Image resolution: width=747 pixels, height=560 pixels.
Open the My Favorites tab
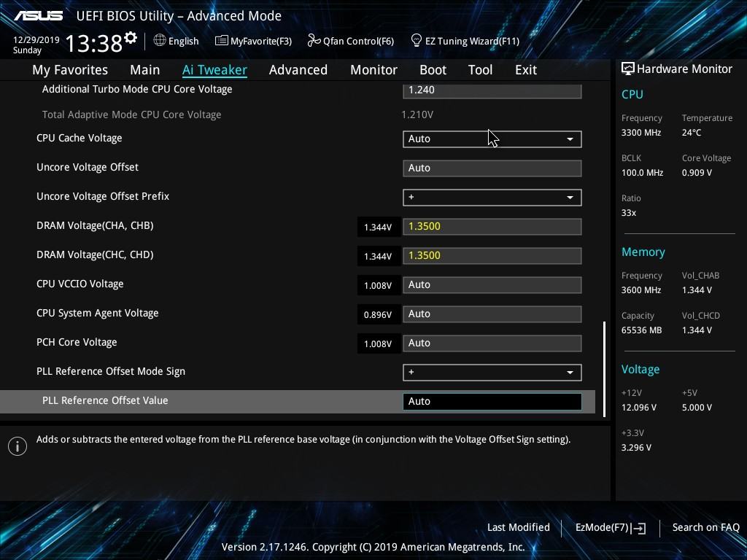(x=70, y=70)
